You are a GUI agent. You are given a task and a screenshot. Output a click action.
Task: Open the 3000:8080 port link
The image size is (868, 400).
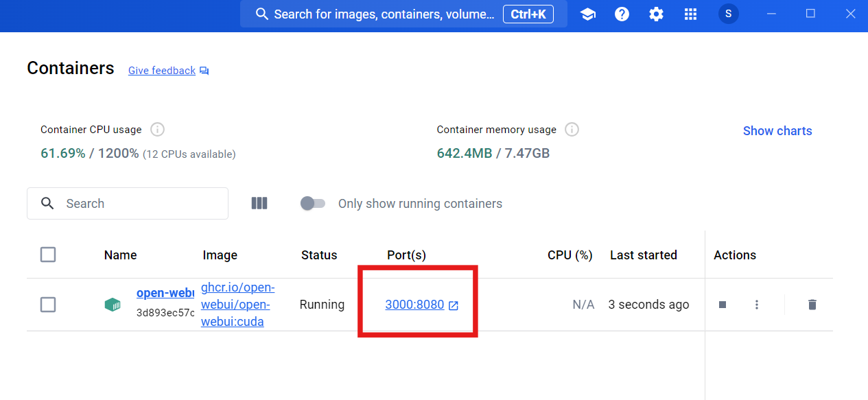[x=414, y=305]
